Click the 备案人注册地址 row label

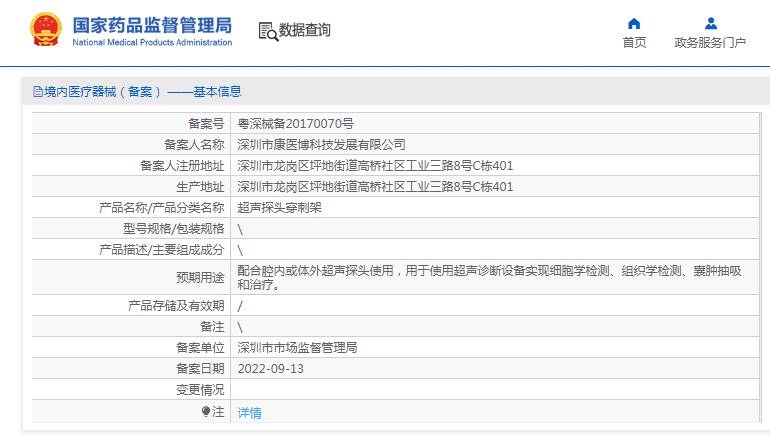182,166
